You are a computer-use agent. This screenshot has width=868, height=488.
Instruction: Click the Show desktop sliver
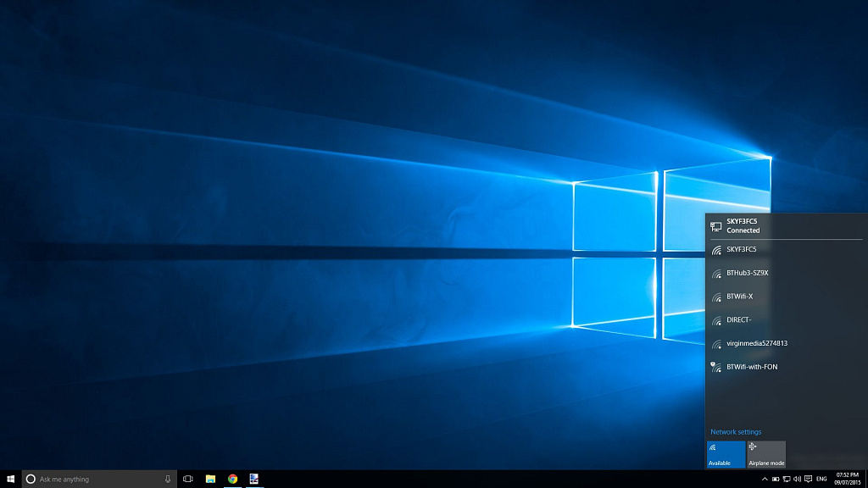tap(866, 480)
